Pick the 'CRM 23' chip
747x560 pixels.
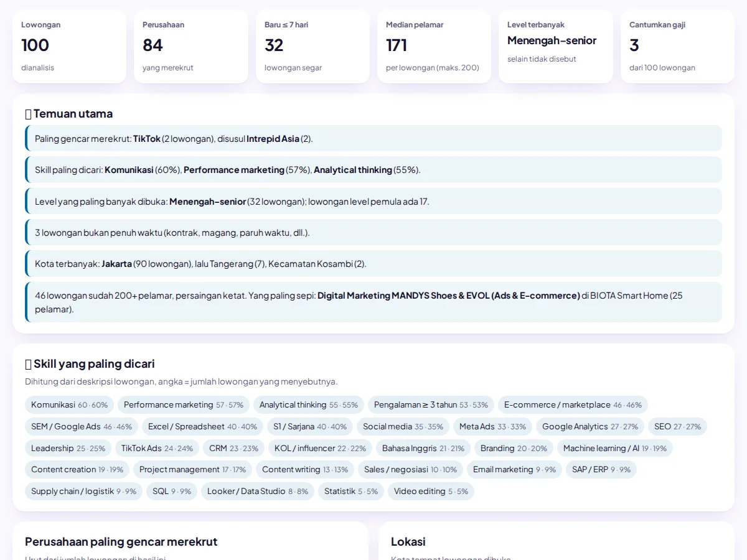point(234,449)
